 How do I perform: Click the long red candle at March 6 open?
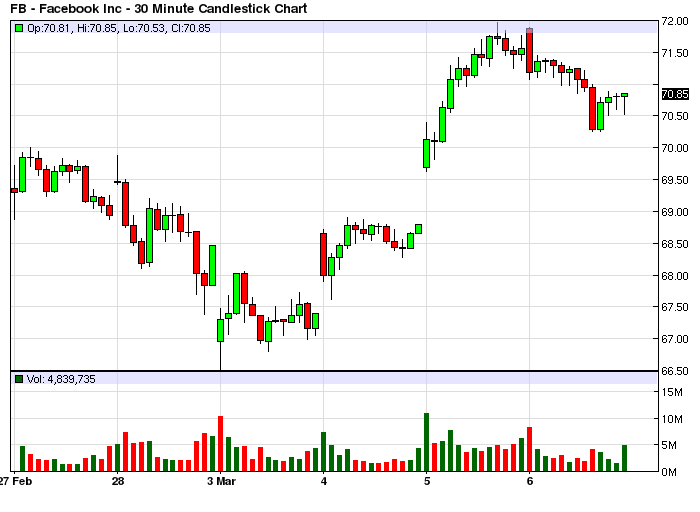pos(529,50)
